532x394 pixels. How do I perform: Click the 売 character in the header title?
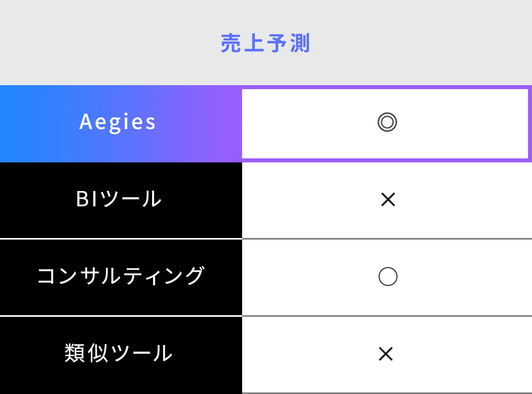[x=231, y=43]
